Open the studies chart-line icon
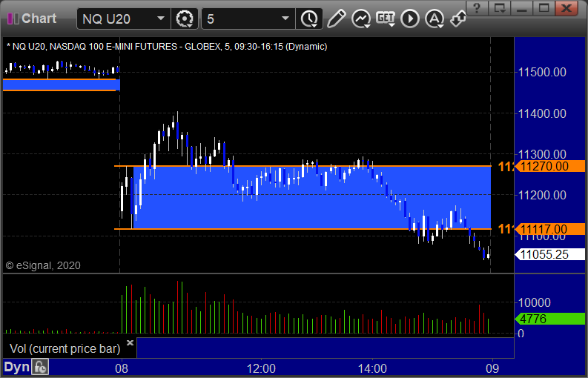The width and height of the screenshot is (588, 378). pos(361,19)
